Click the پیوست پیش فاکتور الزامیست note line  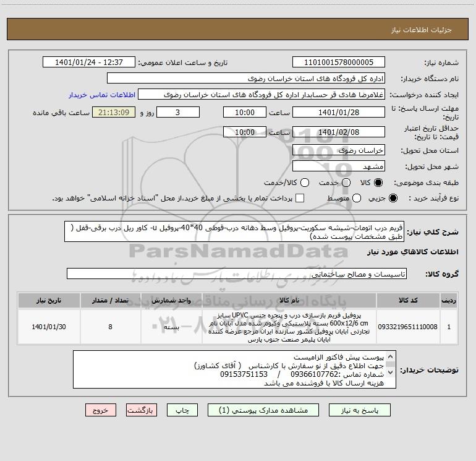tap(339, 357)
